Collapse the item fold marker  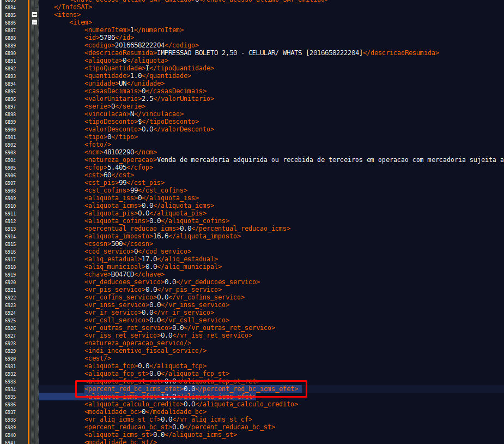35,22
